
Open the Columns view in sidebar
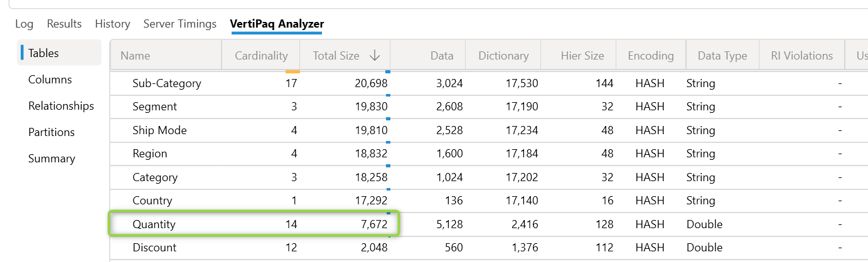pyautogui.click(x=50, y=80)
